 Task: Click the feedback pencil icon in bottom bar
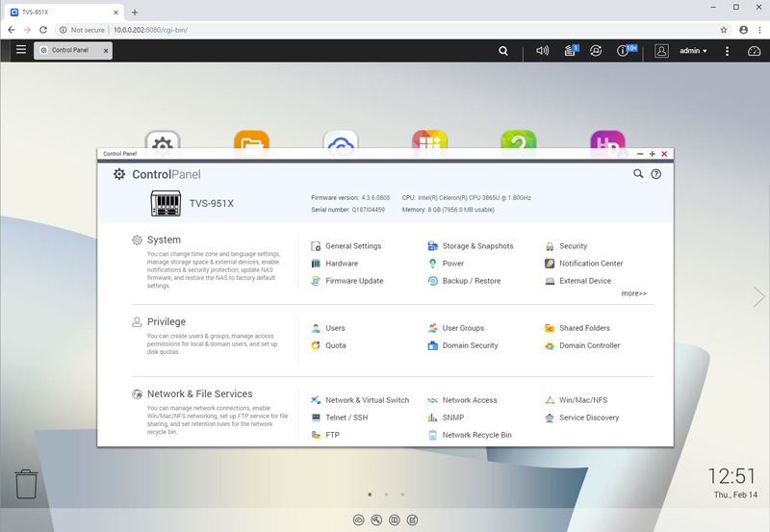(x=413, y=519)
